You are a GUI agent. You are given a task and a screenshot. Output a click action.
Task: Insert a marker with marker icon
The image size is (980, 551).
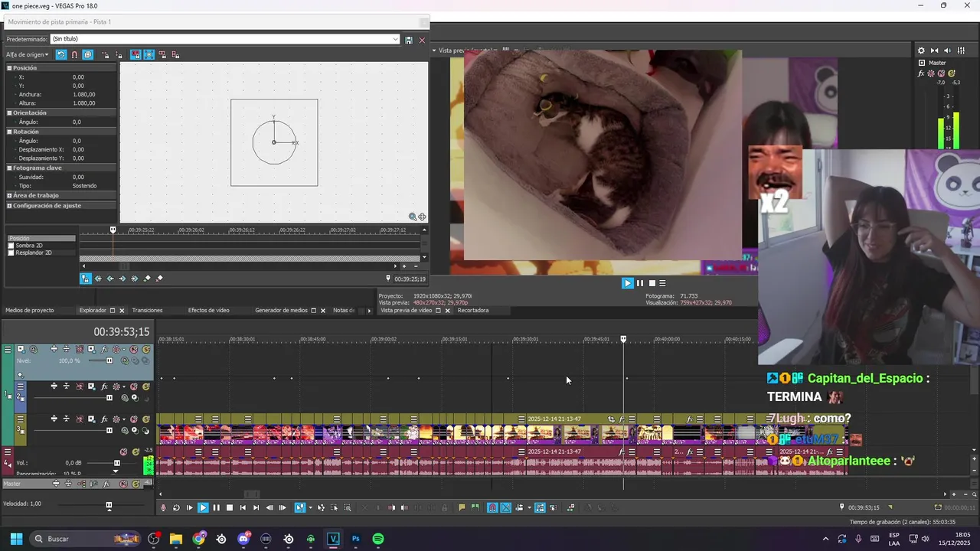pyautogui.click(x=462, y=507)
